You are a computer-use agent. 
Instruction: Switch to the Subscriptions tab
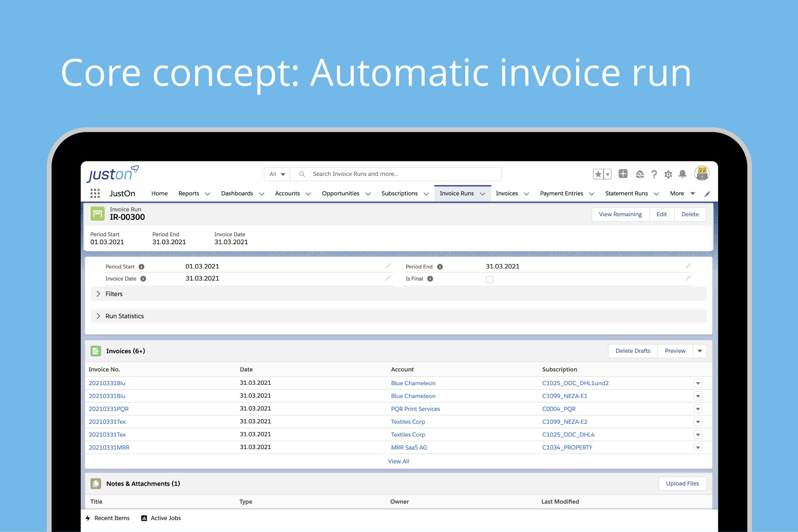(400, 193)
